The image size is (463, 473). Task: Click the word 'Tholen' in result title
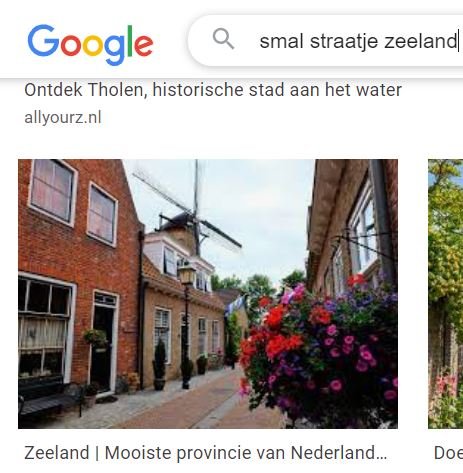pyautogui.click(x=116, y=90)
